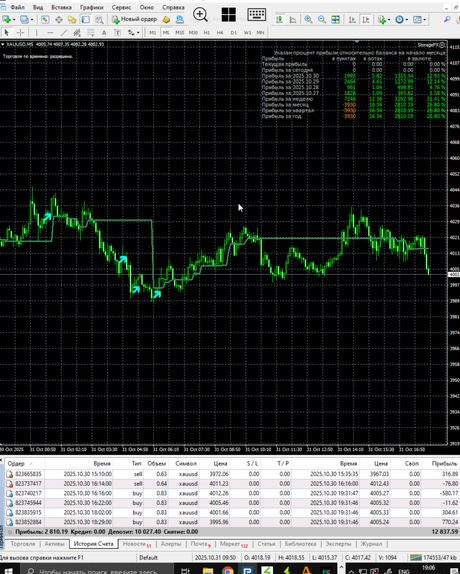Tile chart windows using the grid icon
Viewport: 460px width, 574px height.
(x=335, y=19)
